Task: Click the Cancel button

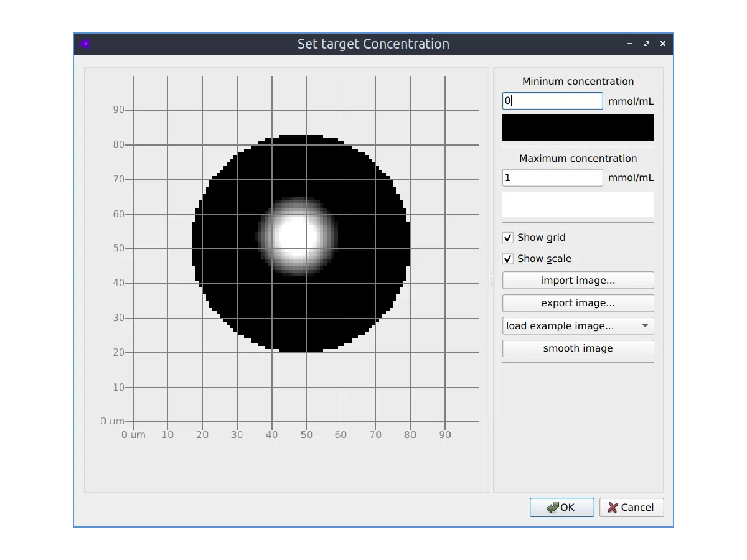Action: 632,508
